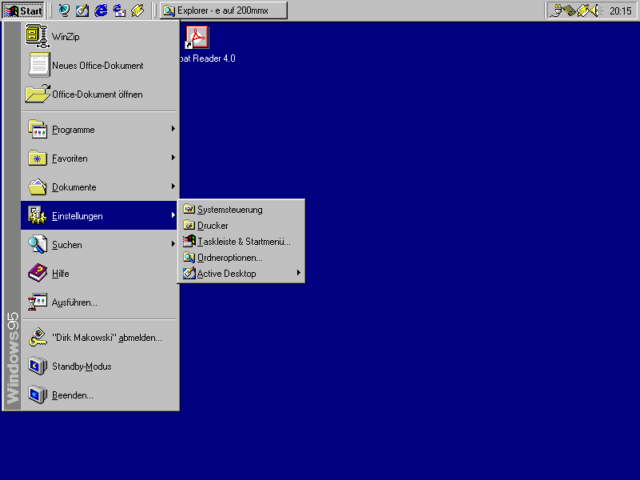Open the Active Desktop submenu
The height and width of the screenshot is (480, 640).
point(241,273)
